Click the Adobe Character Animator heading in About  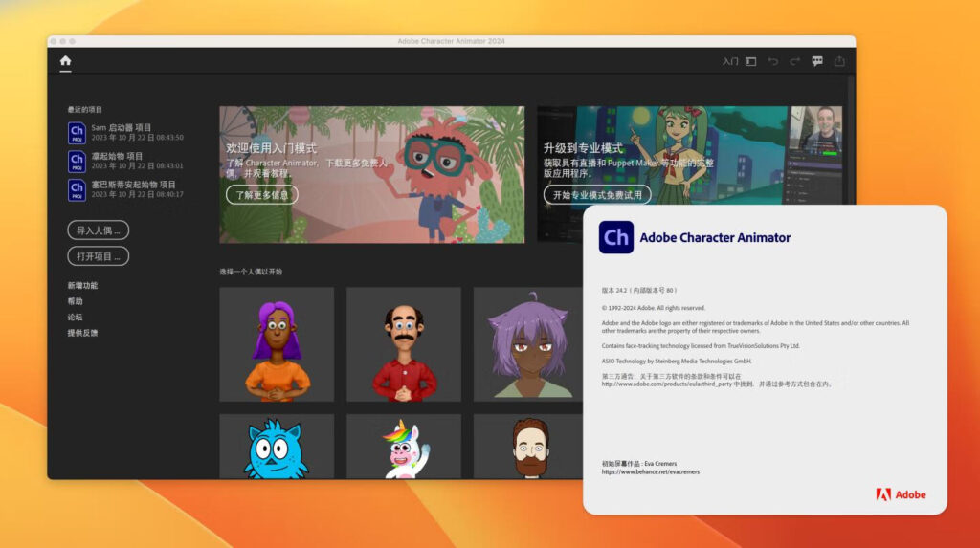coord(715,237)
